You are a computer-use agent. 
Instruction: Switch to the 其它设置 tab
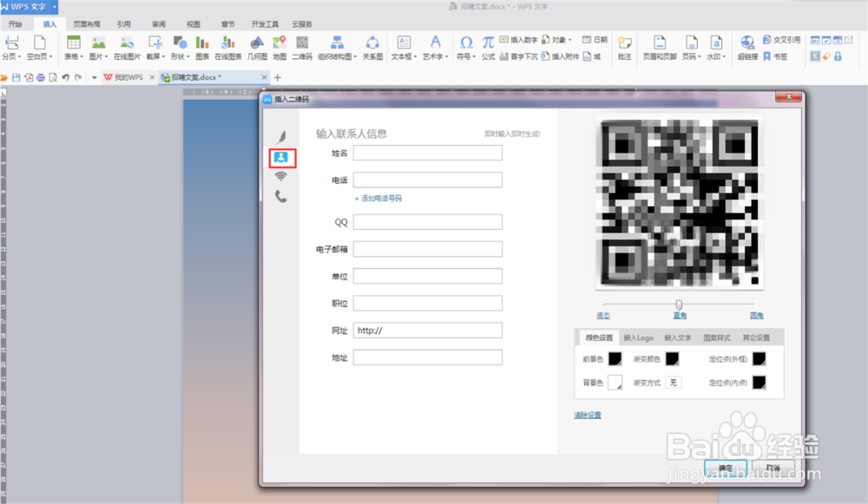point(756,337)
